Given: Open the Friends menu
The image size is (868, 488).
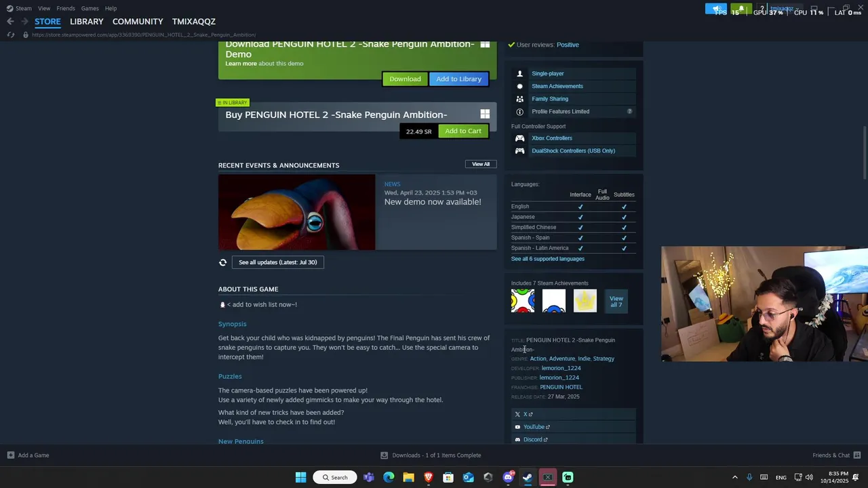Looking at the screenshot, I should 66,8.
